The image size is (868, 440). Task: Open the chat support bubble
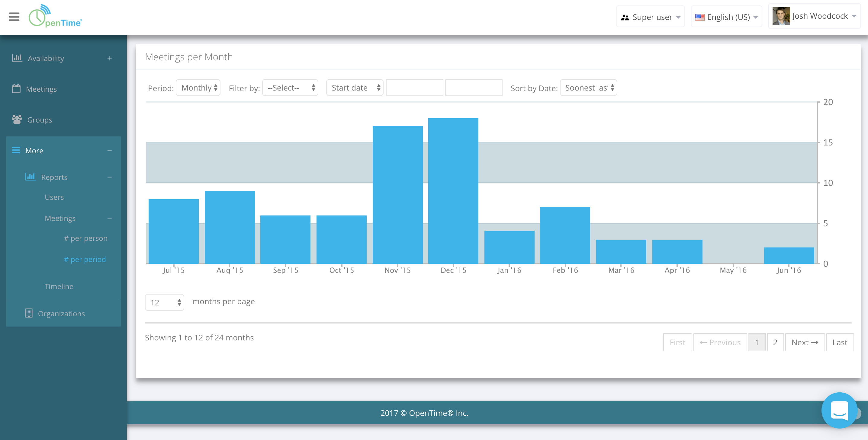[x=839, y=410]
